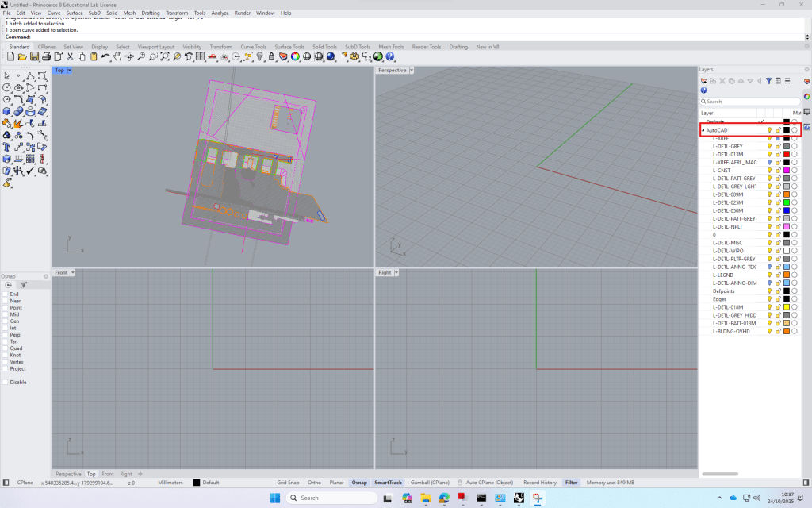Tick the Mid osnap checkbox
The height and width of the screenshot is (508, 812).
(x=6, y=314)
